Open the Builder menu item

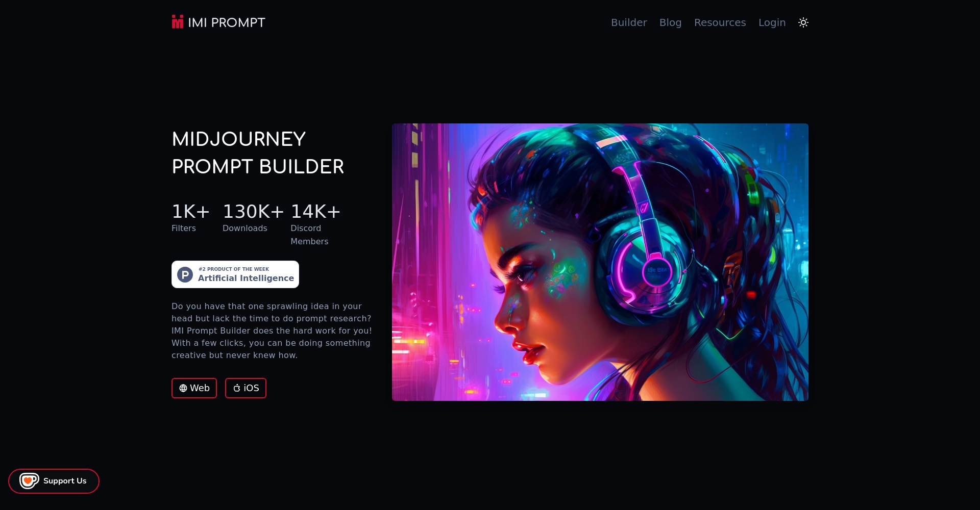pos(629,22)
